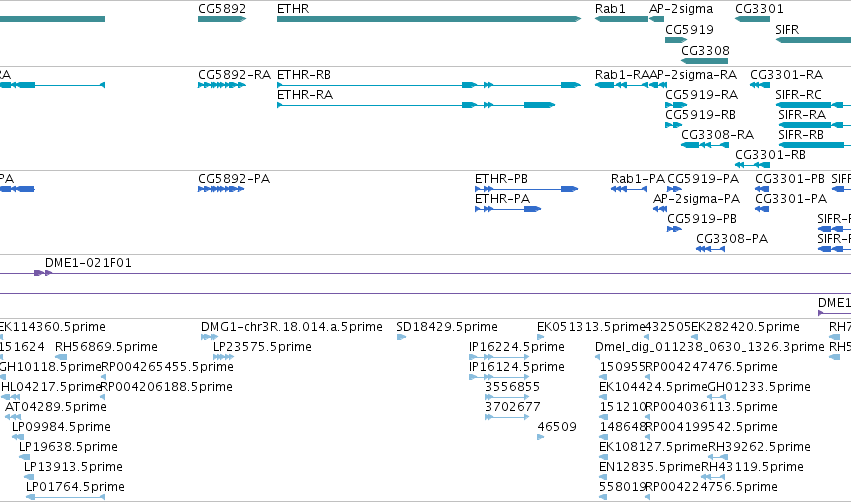Click transcript ETHR-RA
The width and height of the screenshot is (851, 502).
pyautogui.click(x=305, y=94)
